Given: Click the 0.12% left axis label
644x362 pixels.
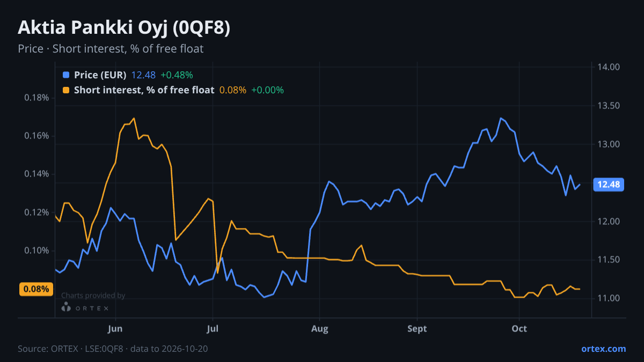Looking at the screenshot, I should click(x=37, y=212).
